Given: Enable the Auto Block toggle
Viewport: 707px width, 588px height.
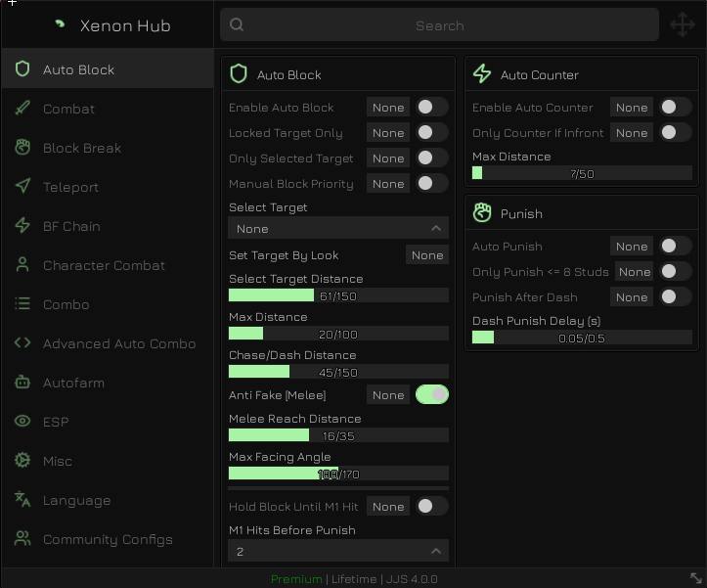Looking at the screenshot, I should coord(432,107).
